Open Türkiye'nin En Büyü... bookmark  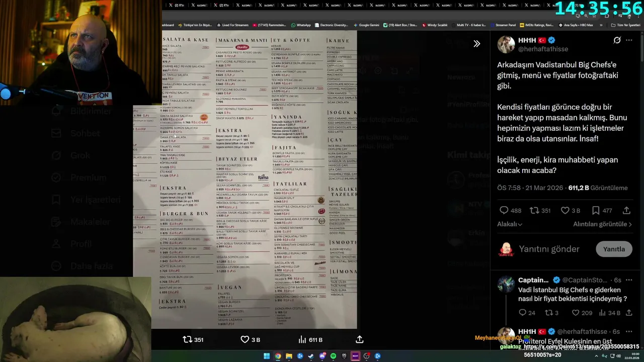tap(194, 25)
